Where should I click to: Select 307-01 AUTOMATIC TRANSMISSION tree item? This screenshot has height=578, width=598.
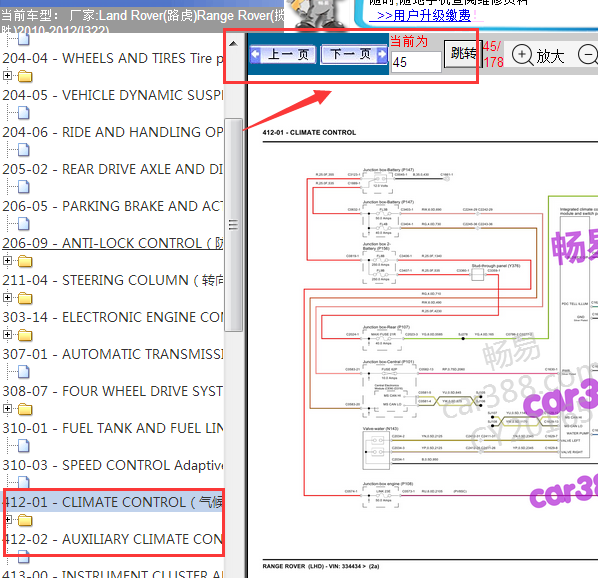coord(113,354)
